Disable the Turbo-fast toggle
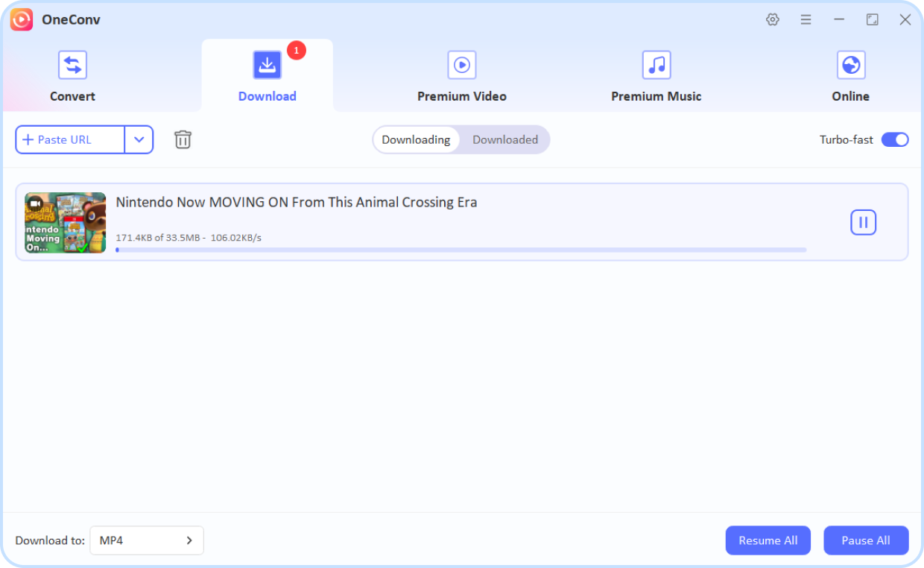 coord(895,139)
